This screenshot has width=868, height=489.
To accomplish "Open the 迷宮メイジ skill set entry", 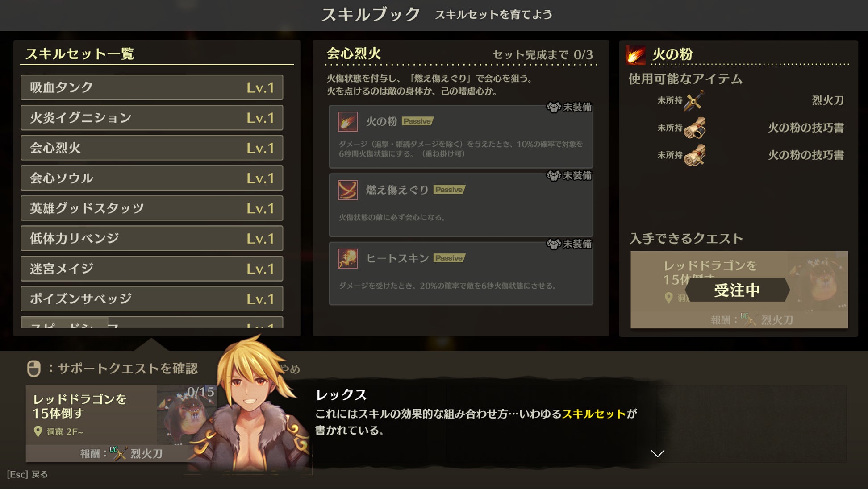I will pyautogui.click(x=152, y=269).
